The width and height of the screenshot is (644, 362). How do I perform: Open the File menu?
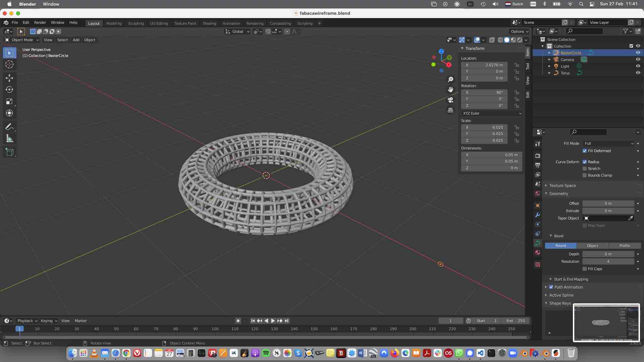click(15, 22)
